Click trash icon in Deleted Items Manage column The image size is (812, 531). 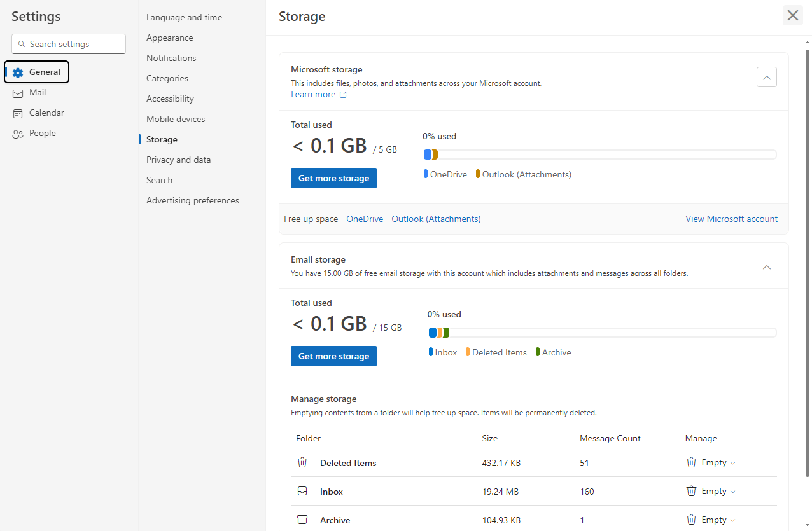coord(691,462)
